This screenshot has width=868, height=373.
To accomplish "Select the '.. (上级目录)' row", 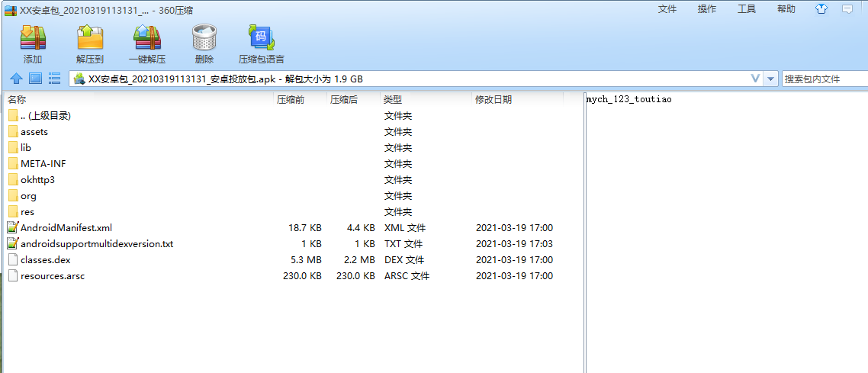I will click(294, 116).
